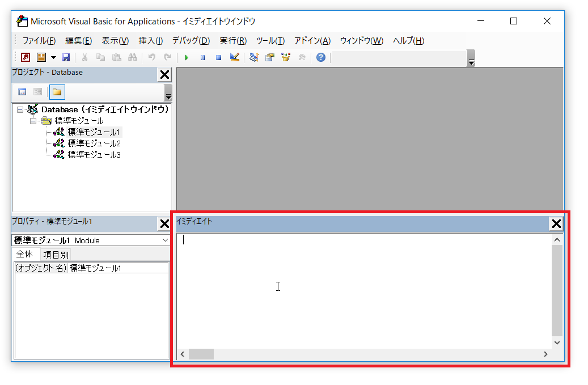Screen dimensions: 588x385
Task: Click the Copy toolbar icon
Action: (x=100, y=57)
